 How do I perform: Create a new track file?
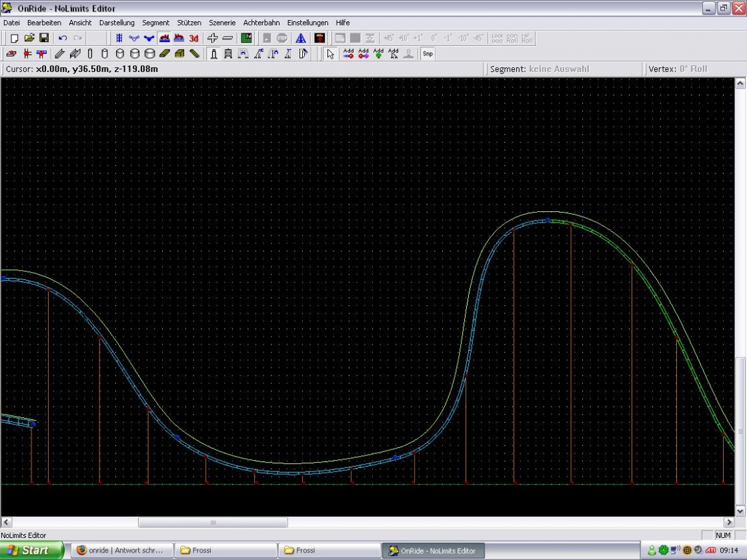14,38
